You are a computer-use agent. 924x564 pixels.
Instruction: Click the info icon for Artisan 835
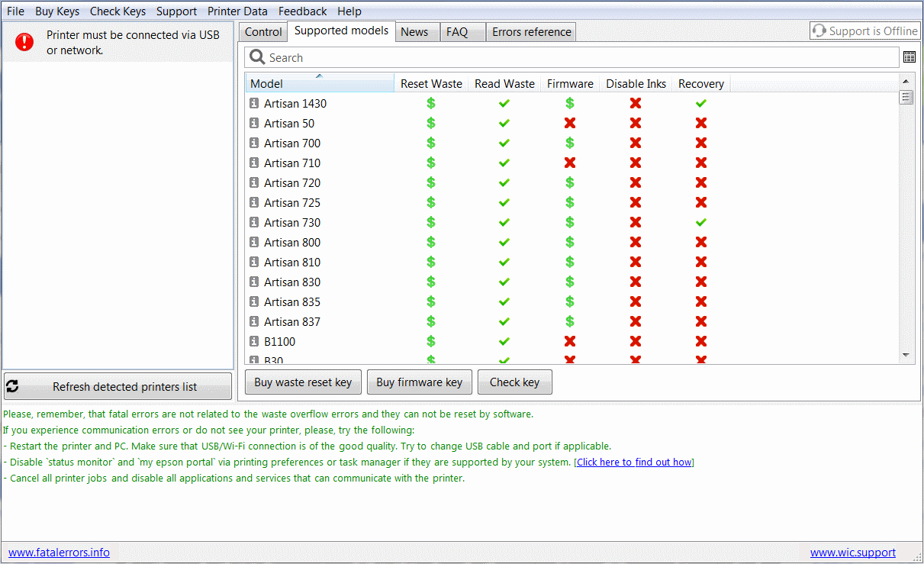[254, 302]
